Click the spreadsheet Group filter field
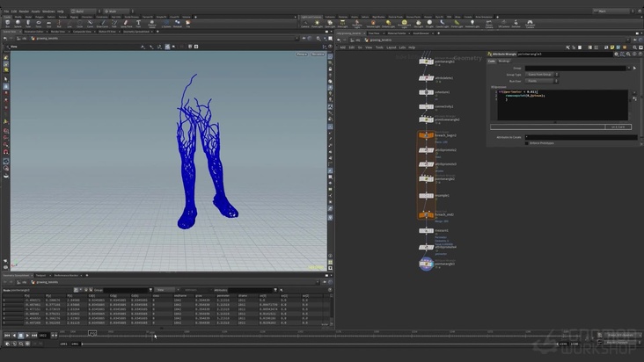This screenshot has height=362, width=644. pos(126,290)
